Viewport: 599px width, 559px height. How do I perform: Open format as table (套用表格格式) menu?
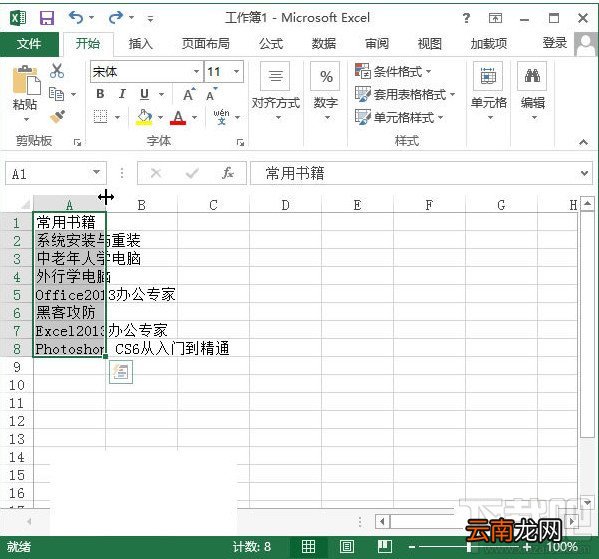pos(405,94)
